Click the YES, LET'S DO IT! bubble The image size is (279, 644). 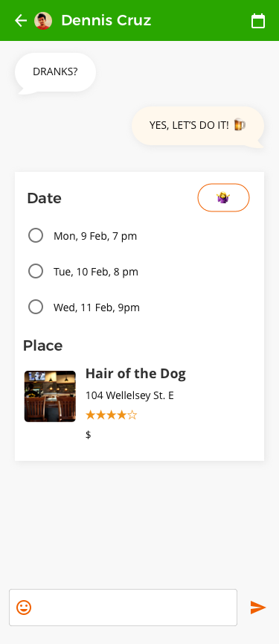pyautogui.click(x=198, y=126)
